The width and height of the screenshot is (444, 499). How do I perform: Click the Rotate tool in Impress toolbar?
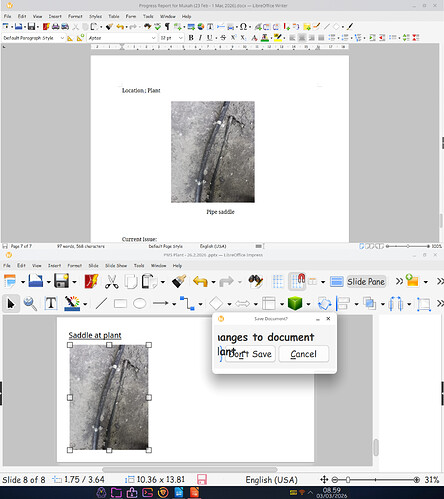pos(324,304)
